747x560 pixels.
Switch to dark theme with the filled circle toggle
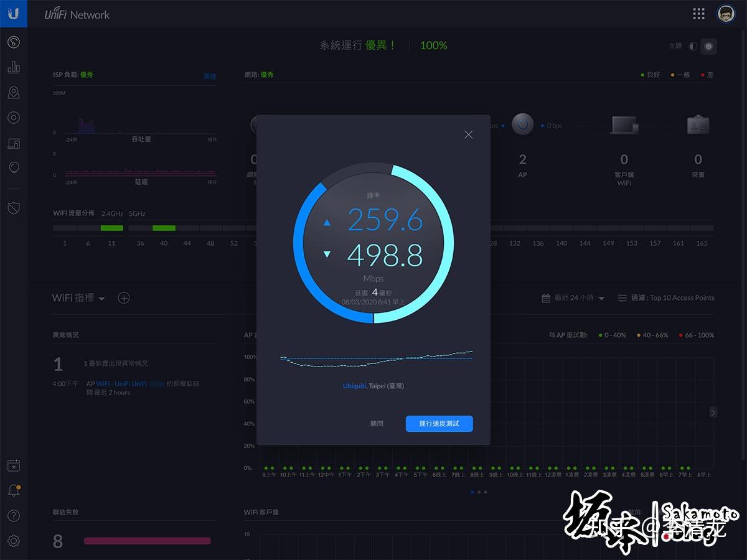[708, 46]
